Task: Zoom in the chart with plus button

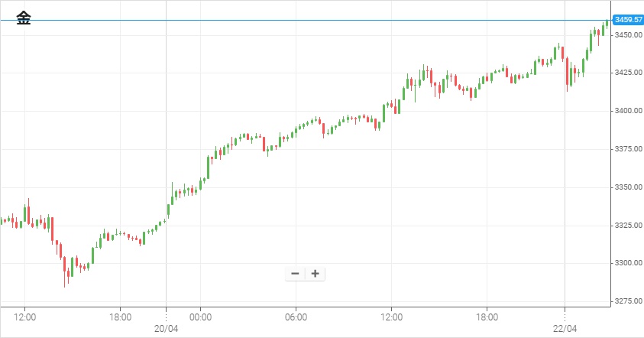Action: click(315, 274)
